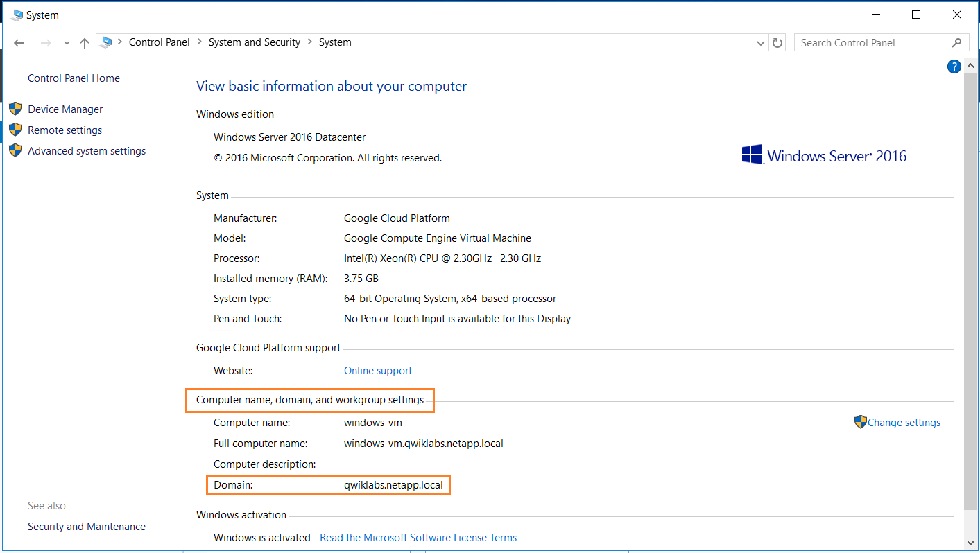This screenshot has width=980, height=553.
Task: Click the shield icon beside Change settings
Action: tap(861, 422)
